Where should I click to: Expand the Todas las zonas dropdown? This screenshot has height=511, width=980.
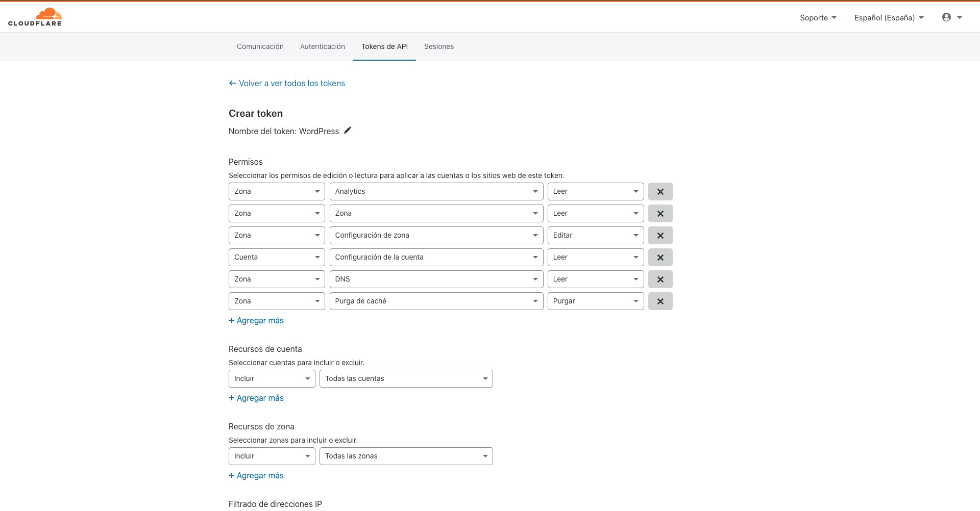point(406,456)
